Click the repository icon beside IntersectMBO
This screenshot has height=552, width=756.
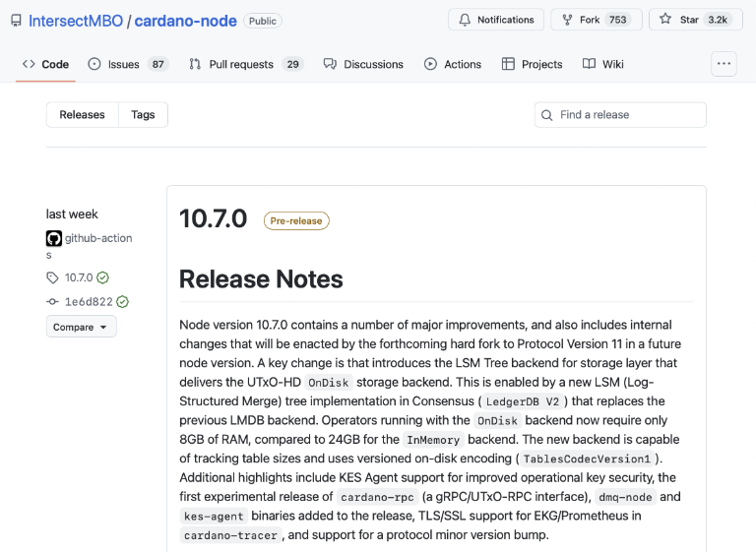tap(17, 21)
